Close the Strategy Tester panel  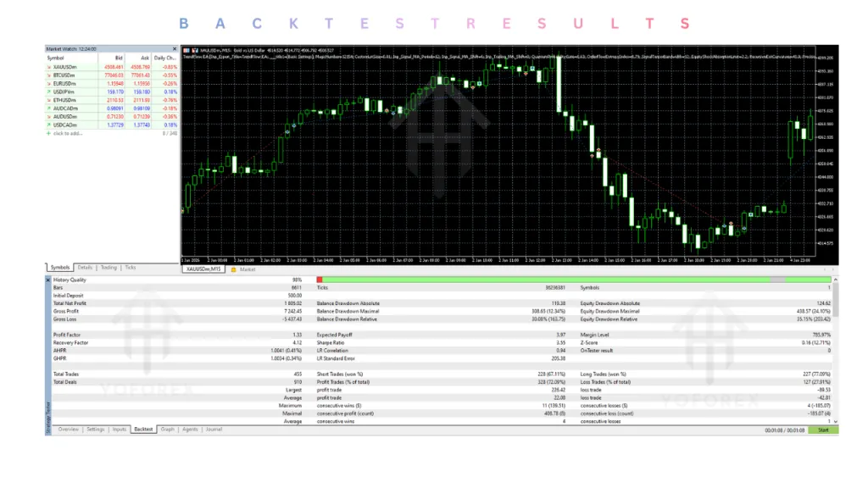point(48,280)
